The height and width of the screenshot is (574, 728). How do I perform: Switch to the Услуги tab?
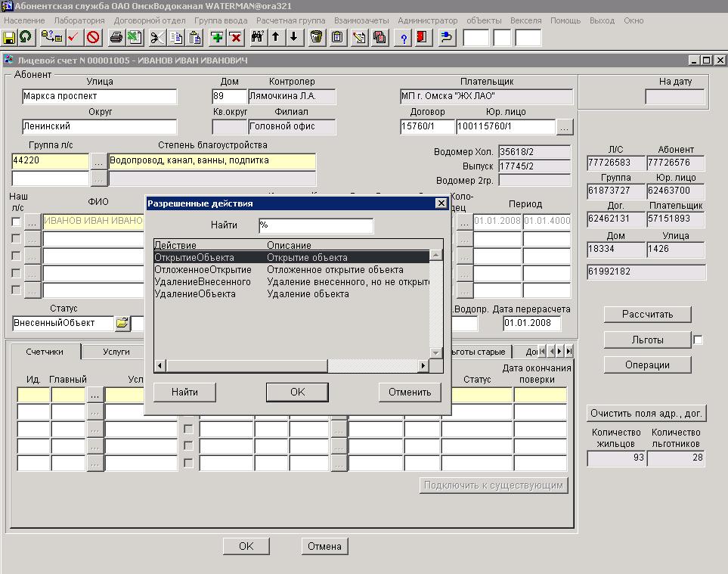click(x=116, y=352)
